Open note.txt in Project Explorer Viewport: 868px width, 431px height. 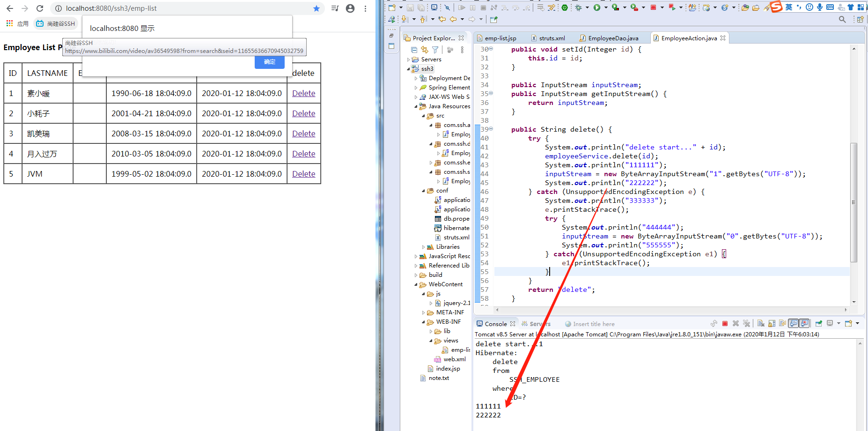pyautogui.click(x=439, y=378)
